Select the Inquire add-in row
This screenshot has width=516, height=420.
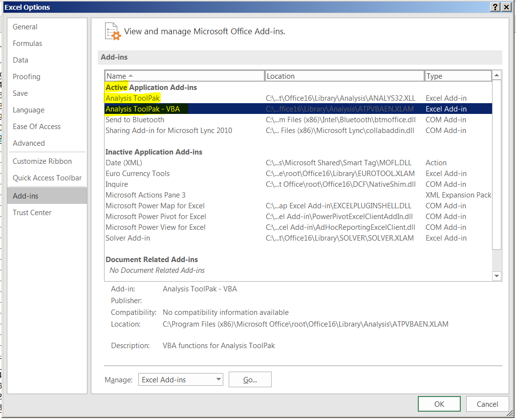pyautogui.click(x=298, y=184)
